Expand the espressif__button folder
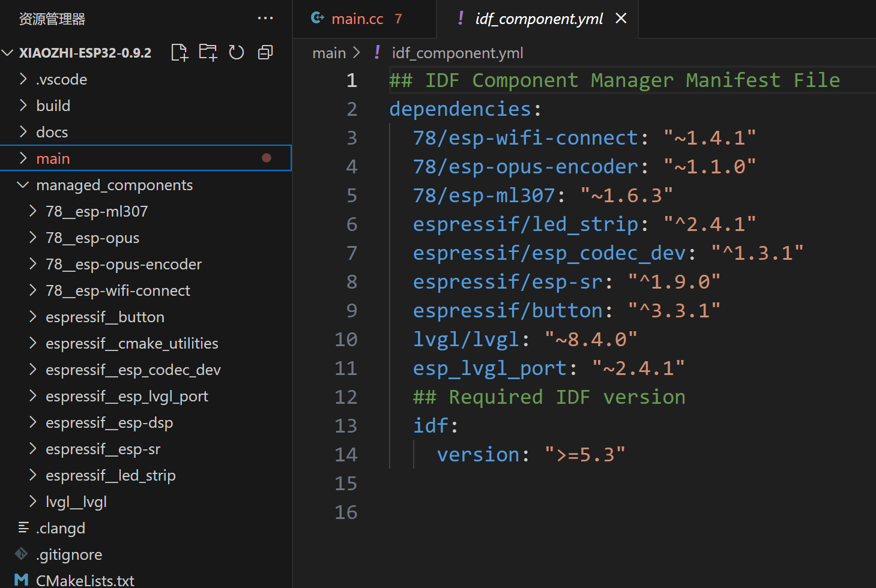This screenshot has width=876, height=588. pyautogui.click(x=33, y=316)
